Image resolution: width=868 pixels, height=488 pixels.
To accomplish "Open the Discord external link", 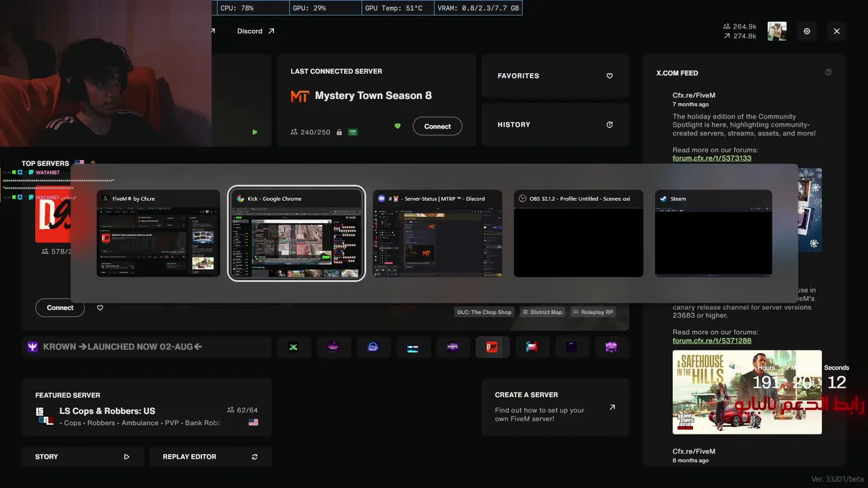I will pos(256,31).
